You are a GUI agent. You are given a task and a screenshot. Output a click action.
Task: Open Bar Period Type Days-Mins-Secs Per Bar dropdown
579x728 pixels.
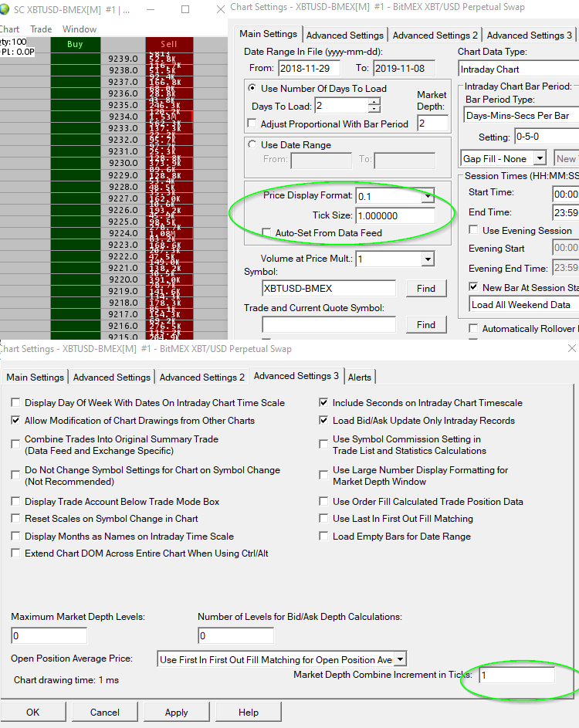pos(521,116)
